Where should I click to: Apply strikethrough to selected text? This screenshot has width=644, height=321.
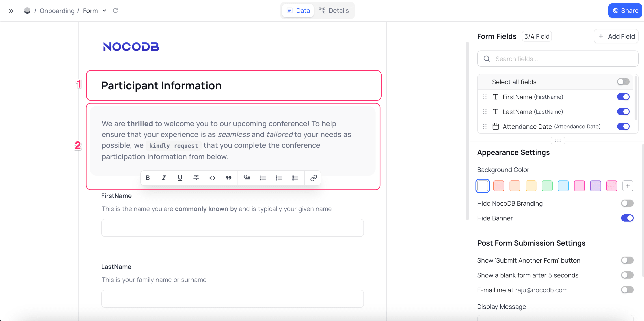point(196,178)
